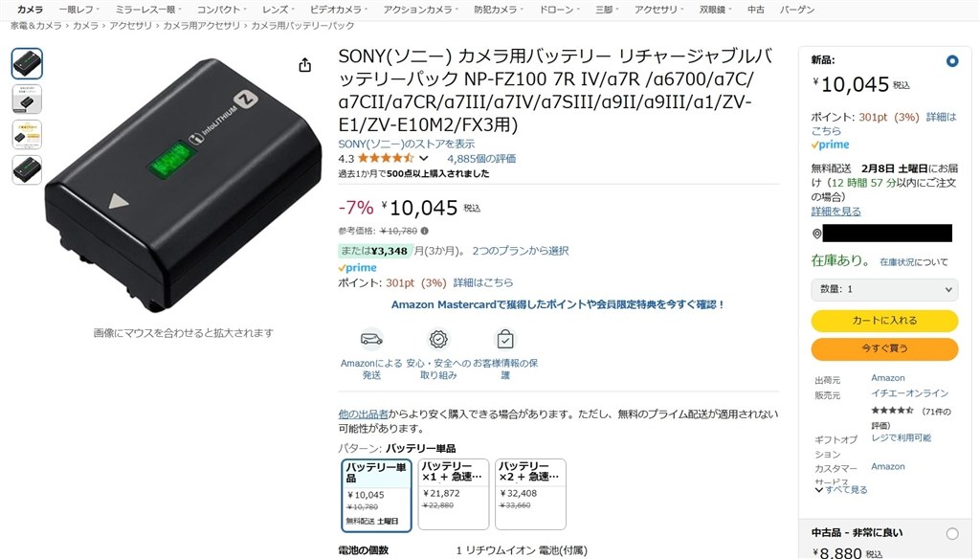Select the 新品 radio button
Image resolution: width=980 pixels, height=559 pixels.
tap(952, 61)
